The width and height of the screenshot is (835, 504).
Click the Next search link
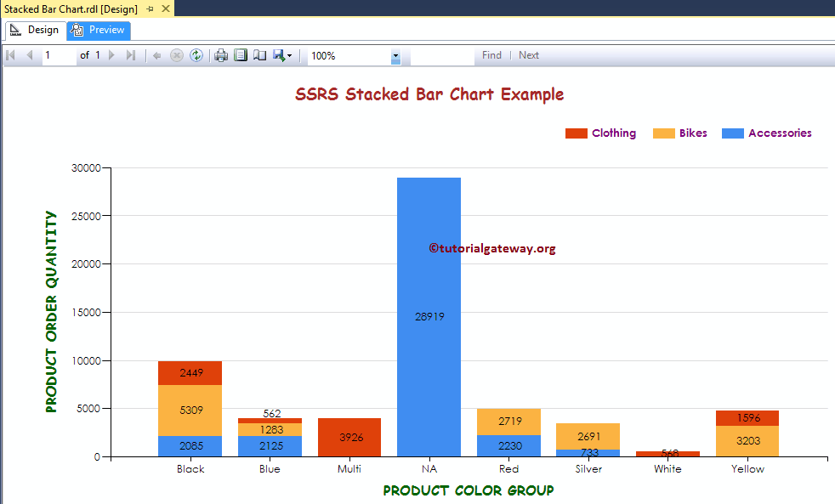[528, 54]
